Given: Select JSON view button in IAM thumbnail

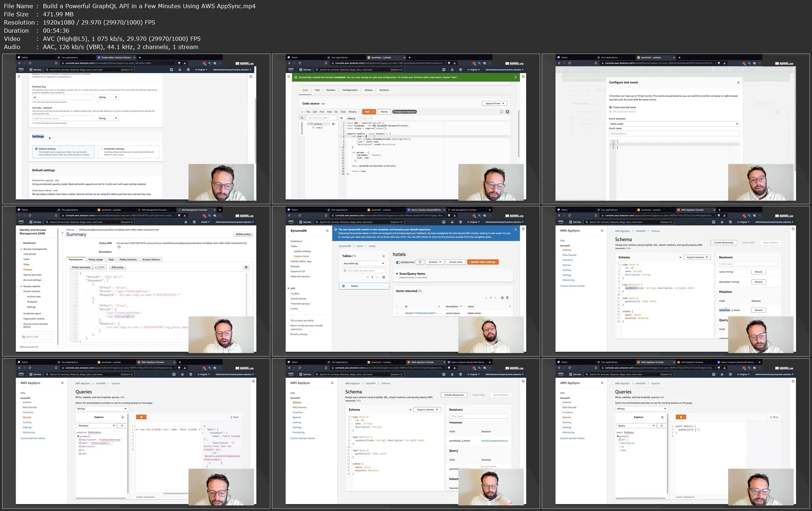Looking at the screenshot, I should point(100,267).
